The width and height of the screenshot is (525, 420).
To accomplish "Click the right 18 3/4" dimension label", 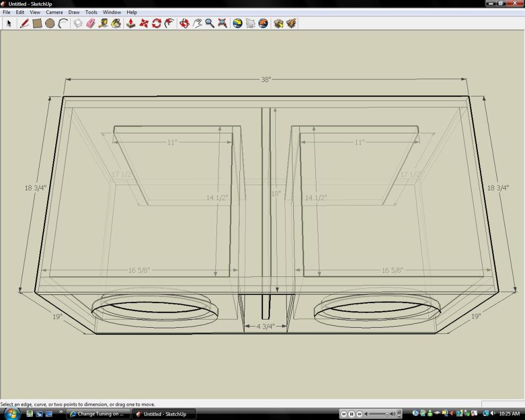I will tap(498, 188).
